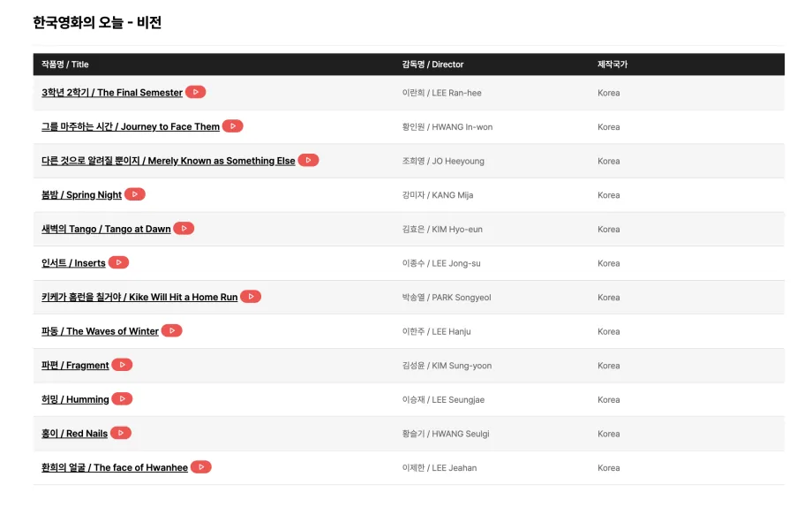Play trailer icon beside Red Nails
Screen dimensions: 812x507
click(x=121, y=433)
